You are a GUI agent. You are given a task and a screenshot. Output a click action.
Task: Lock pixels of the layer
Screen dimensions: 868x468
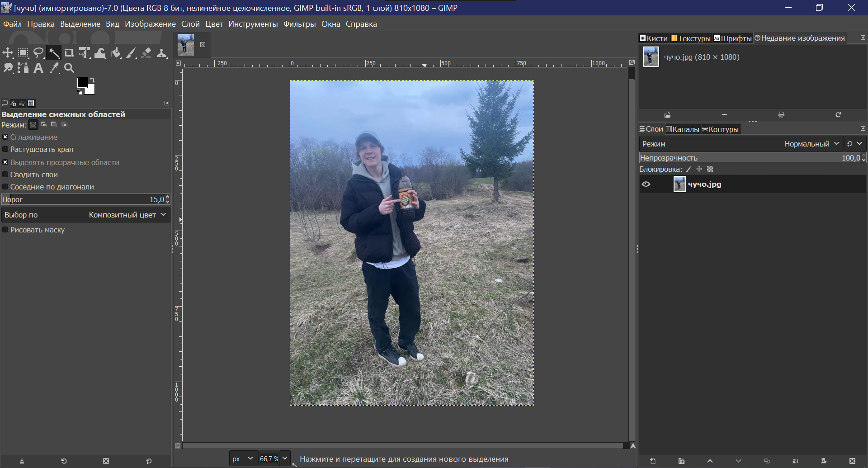[689, 169]
